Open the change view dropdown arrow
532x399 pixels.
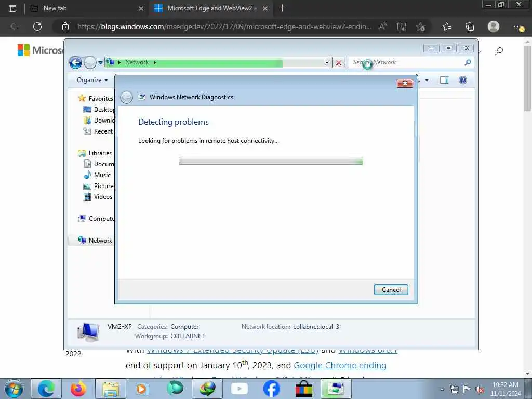click(427, 80)
